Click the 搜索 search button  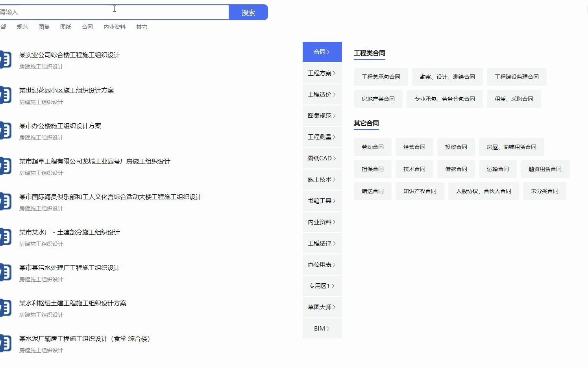tap(248, 12)
